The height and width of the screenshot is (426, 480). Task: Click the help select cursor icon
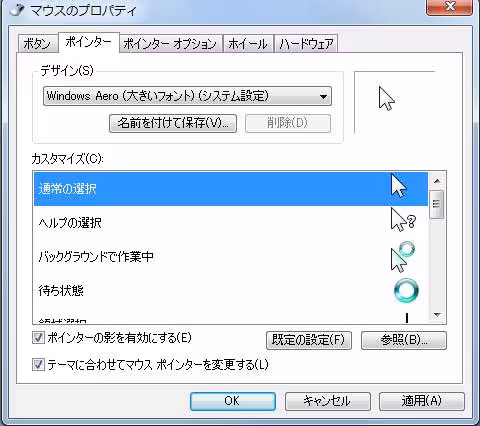coord(403,220)
